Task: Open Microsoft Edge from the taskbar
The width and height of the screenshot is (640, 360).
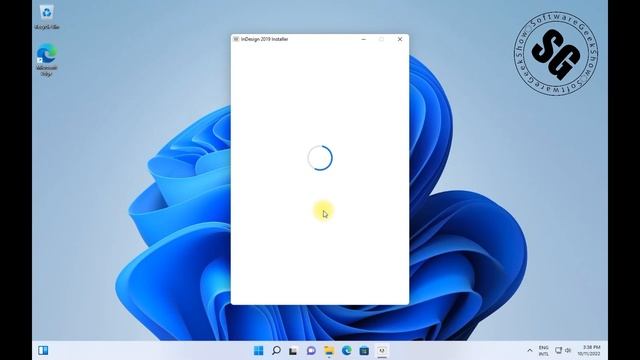Action: (x=347, y=351)
